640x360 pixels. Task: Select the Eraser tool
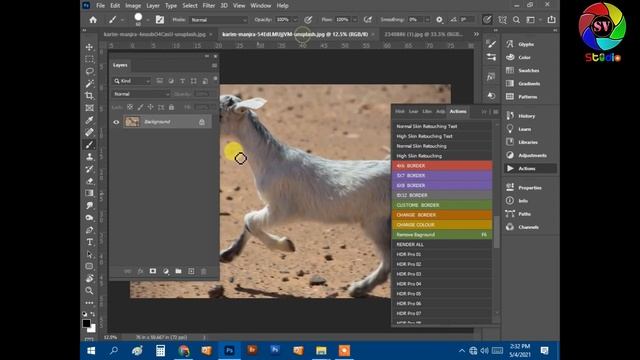(89, 181)
